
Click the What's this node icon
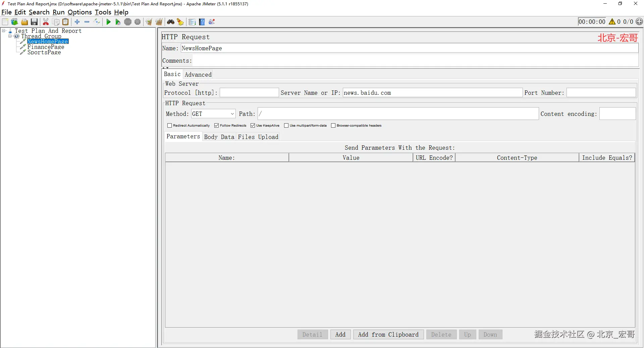(212, 22)
